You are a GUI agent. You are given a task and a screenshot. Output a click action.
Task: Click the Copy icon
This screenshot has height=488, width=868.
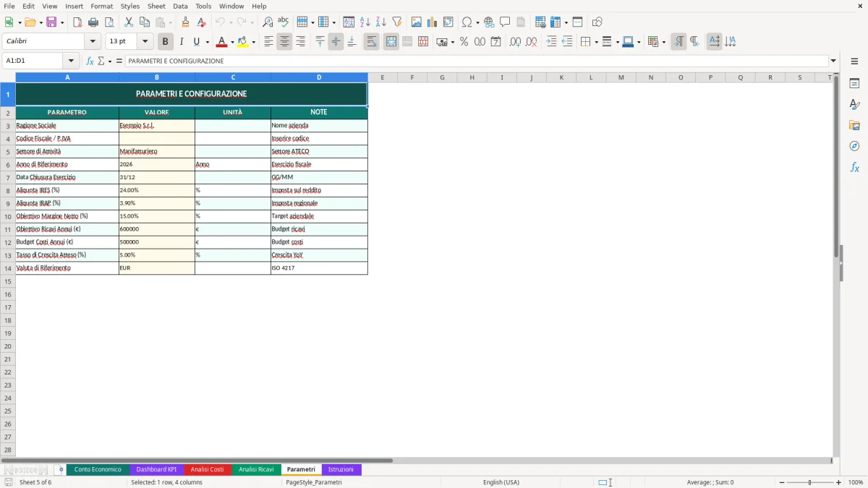pos(145,22)
